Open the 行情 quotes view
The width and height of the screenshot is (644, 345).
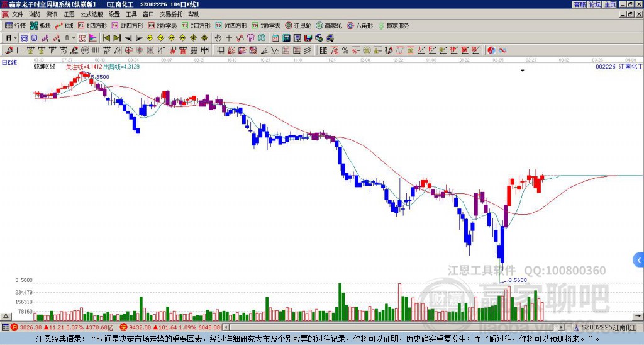pyautogui.click(x=15, y=25)
